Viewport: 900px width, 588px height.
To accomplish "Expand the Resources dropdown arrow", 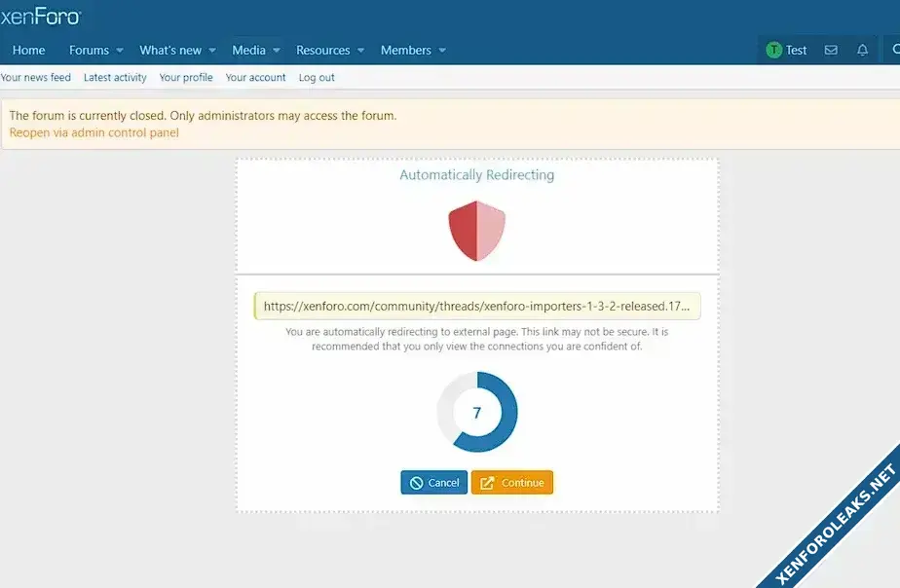I will 360,51.
